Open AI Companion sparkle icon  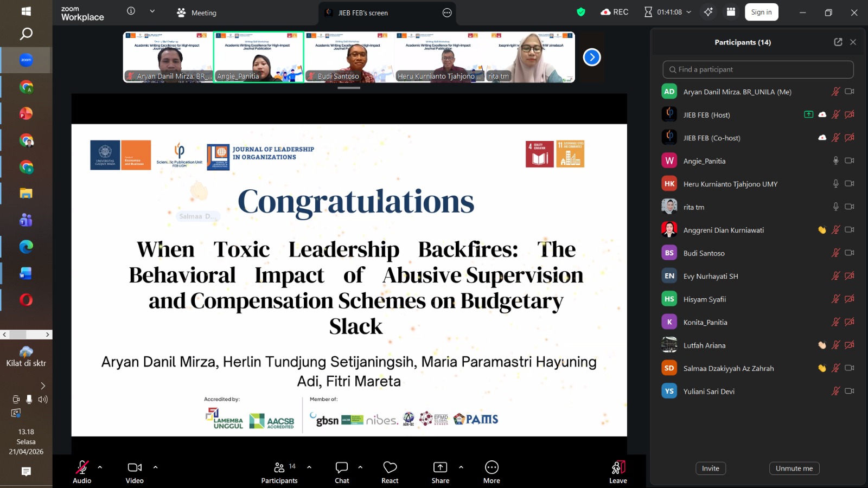coord(708,12)
